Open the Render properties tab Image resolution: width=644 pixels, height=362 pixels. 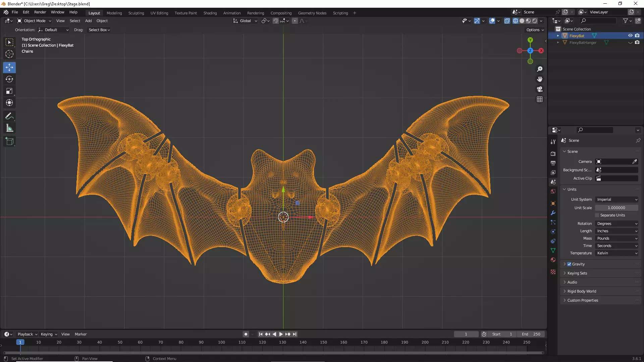(x=553, y=154)
